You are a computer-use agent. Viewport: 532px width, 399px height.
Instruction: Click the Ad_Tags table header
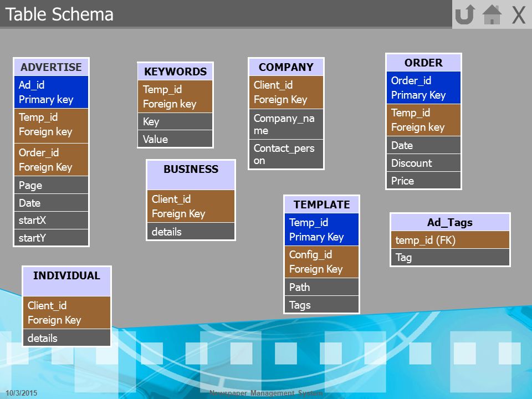click(x=450, y=222)
